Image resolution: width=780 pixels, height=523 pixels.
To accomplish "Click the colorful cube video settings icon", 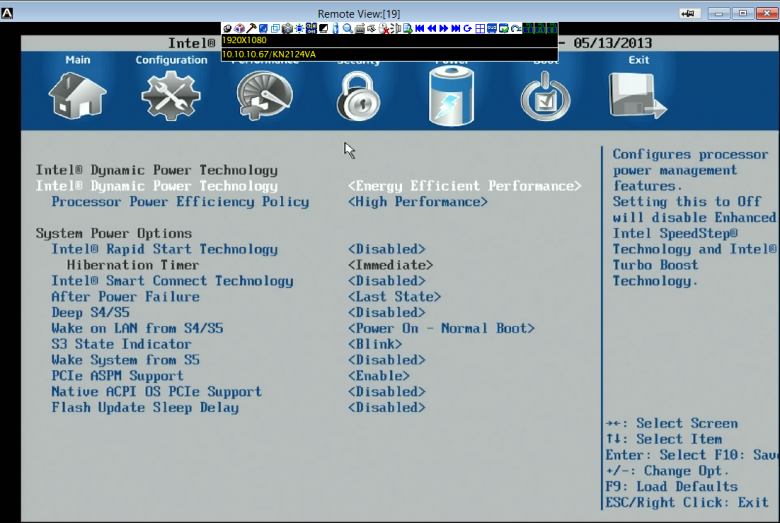I will click(x=239, y=28).
